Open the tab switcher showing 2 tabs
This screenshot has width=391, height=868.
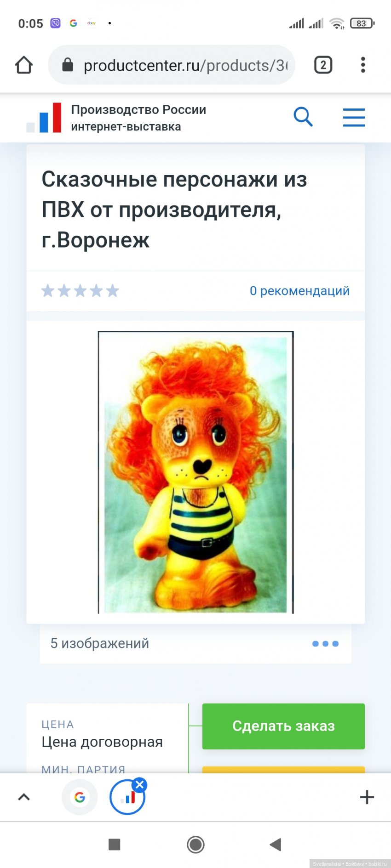(323, 65)
